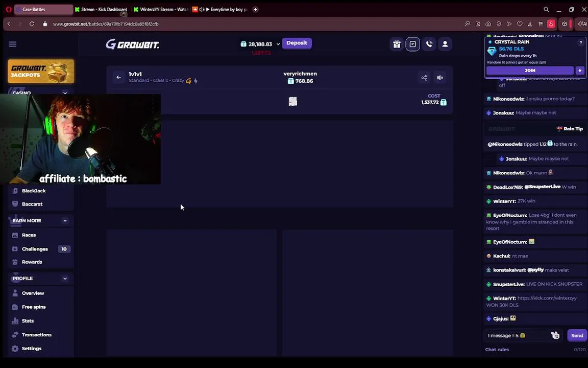
Task: Click the heart bookmark icon in address bar
Action: [x=520, y=24]
